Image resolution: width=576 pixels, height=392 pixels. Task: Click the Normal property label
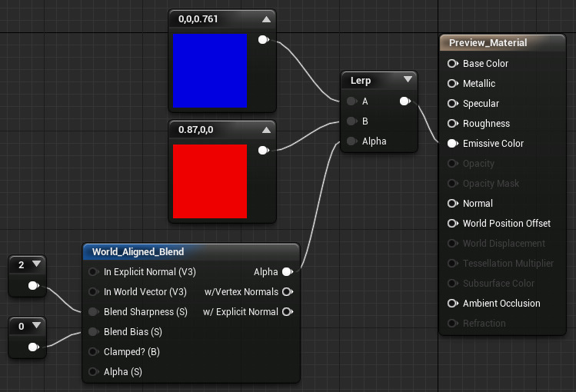[478, 204]
